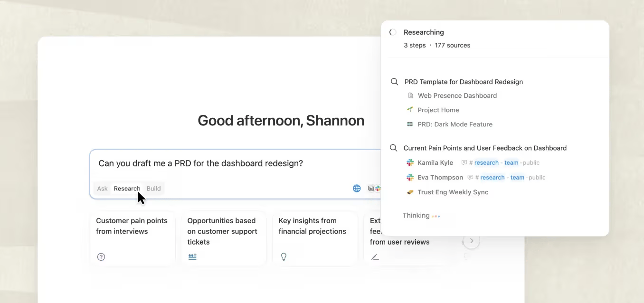This screenshot has width=644, height=303.
Task: Click the spinner icon beside Researching
Action: click(x=393, y=32)
